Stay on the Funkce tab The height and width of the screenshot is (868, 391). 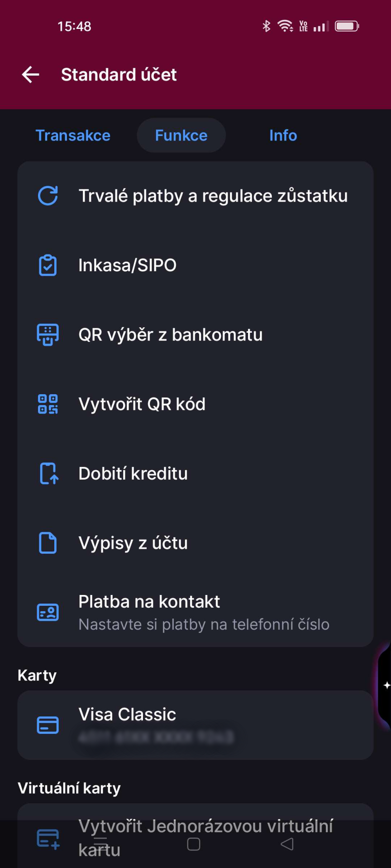181,135
